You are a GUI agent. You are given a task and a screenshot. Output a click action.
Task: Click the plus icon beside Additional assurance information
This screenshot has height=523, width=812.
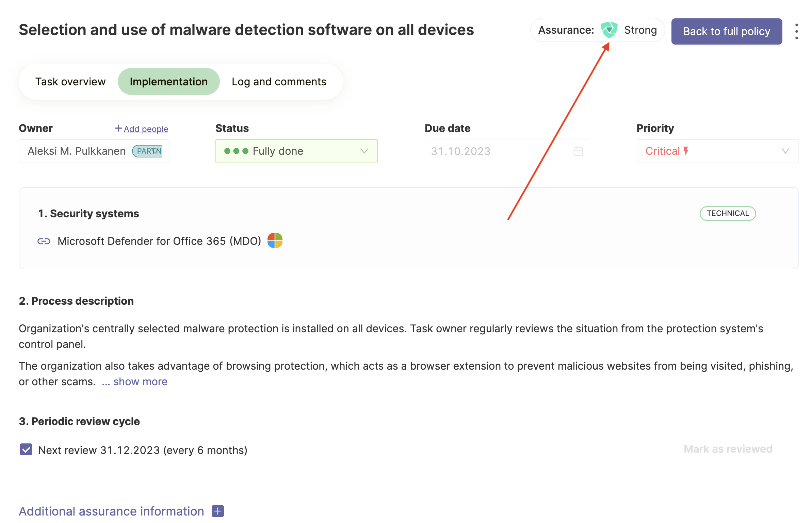tap(218, 511)
